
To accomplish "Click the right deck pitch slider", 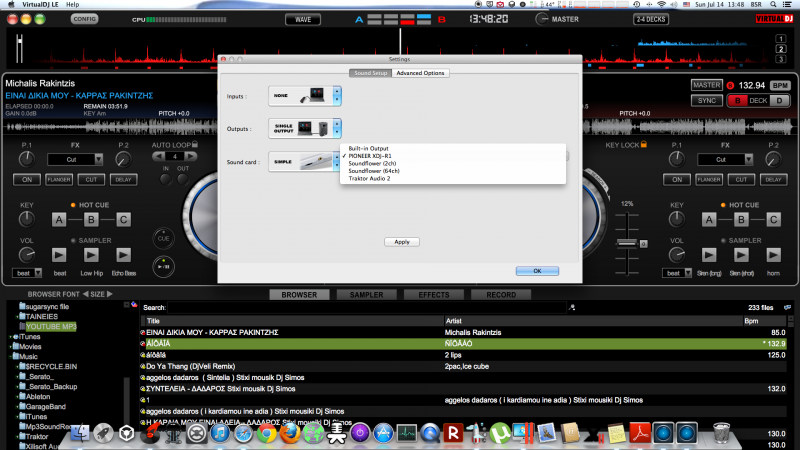I will [627, 243].
